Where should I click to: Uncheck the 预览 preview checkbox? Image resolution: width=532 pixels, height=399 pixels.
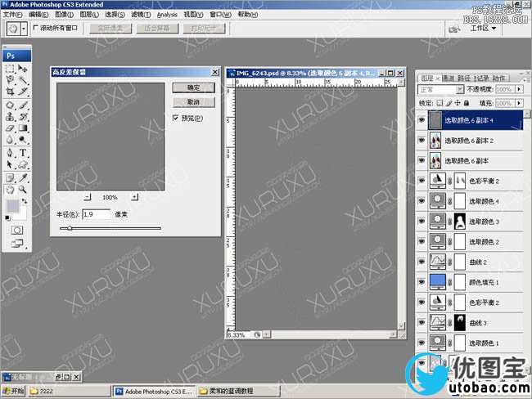click(x=176, y=119)
